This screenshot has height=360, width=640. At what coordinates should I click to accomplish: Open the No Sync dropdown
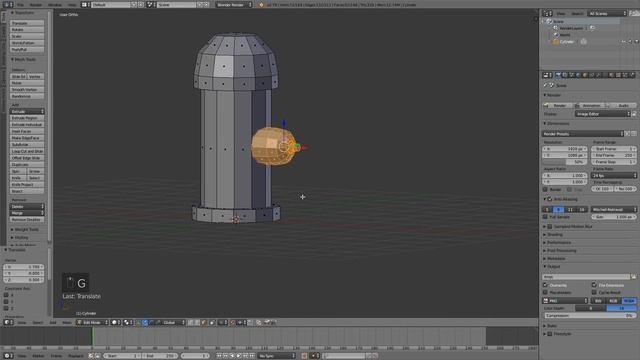click(276, 356)
